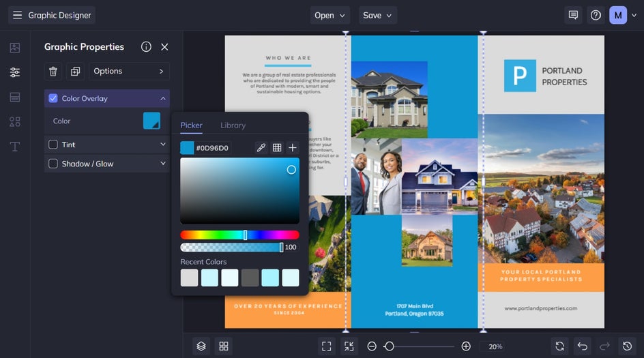This screenshot has width=644, height=358.
Task: Enable the Tint checkbox
Action: pyautogui.click(x=53, y=145)
